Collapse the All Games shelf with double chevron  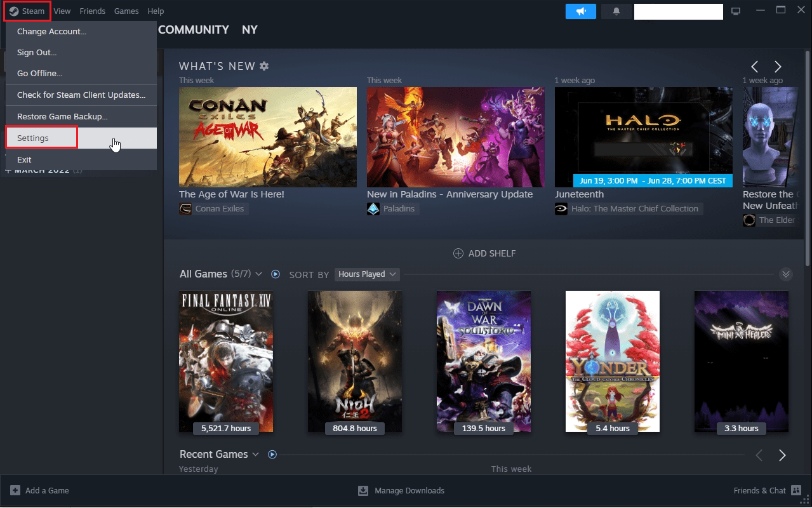click(786, 274)
